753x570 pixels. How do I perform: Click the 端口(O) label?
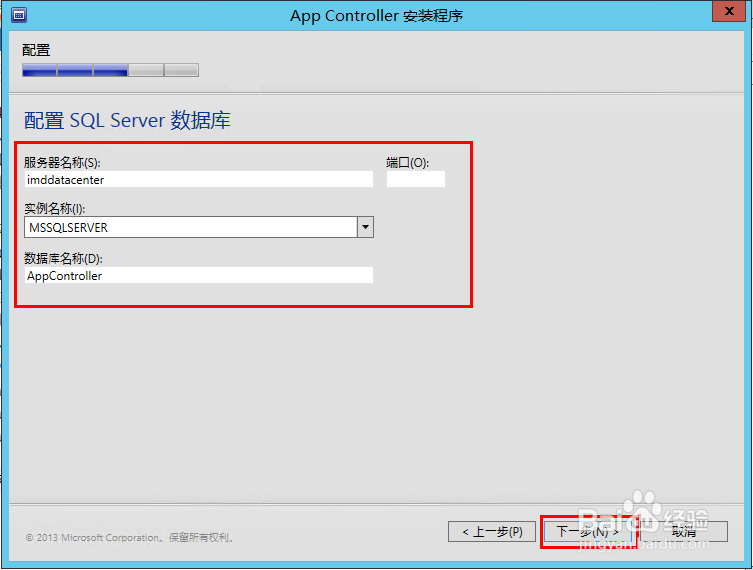pyautogui.click(x=408, y=163)
